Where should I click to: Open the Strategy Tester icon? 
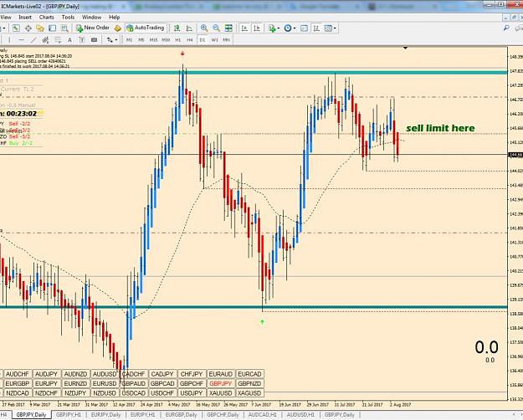click(x=64, y=28)
